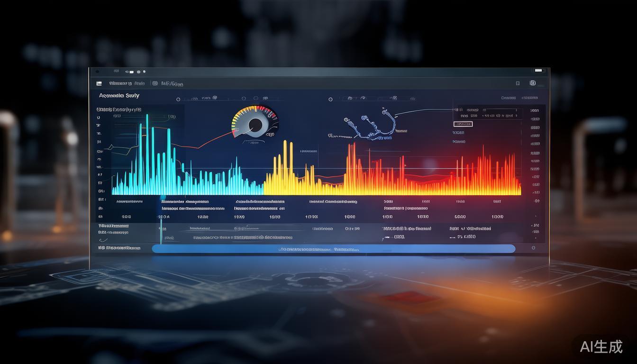Click the white panel icon in toolbar
The height and width of the screenshot is (364, 637).
[99, 83]
